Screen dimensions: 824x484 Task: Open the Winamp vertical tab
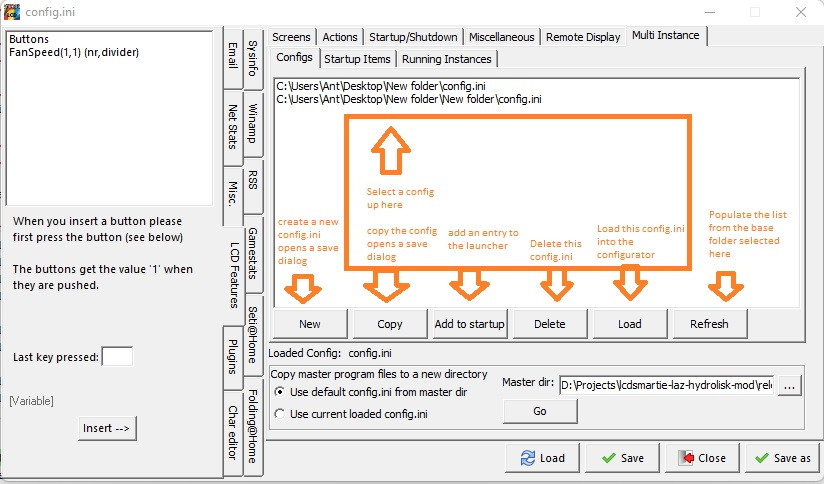click(253, 123)
